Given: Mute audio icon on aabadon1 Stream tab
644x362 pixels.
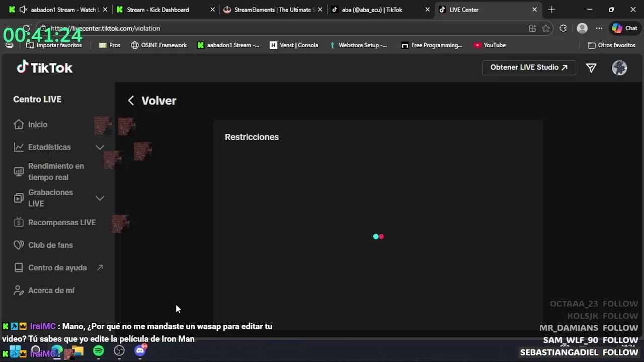Looking at the screenshot, I should 23,10.
